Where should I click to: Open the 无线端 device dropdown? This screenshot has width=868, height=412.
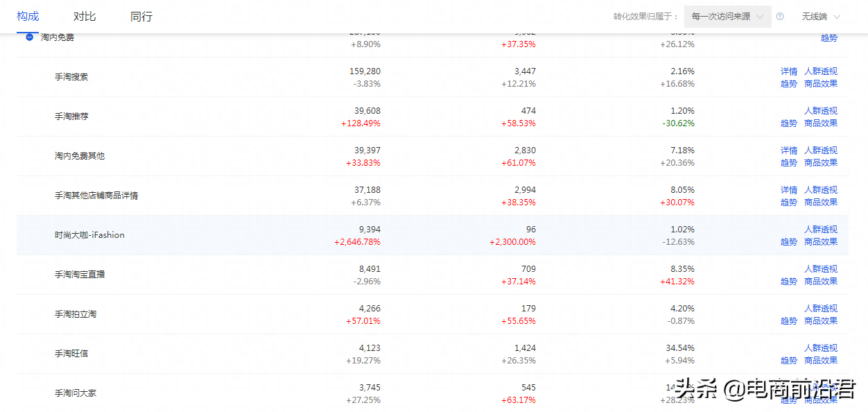[821, 17]
